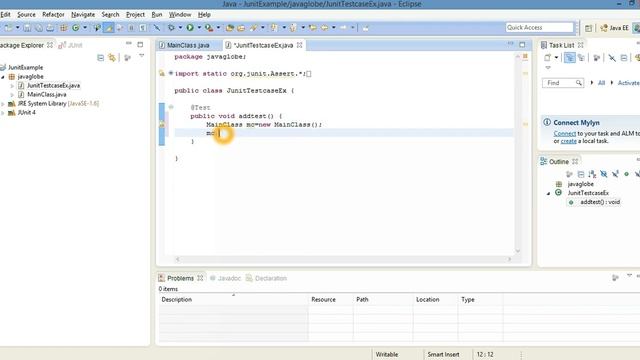640x360 pixels.
Task: Click Activate link in Task List
Action: coord(629,83)
